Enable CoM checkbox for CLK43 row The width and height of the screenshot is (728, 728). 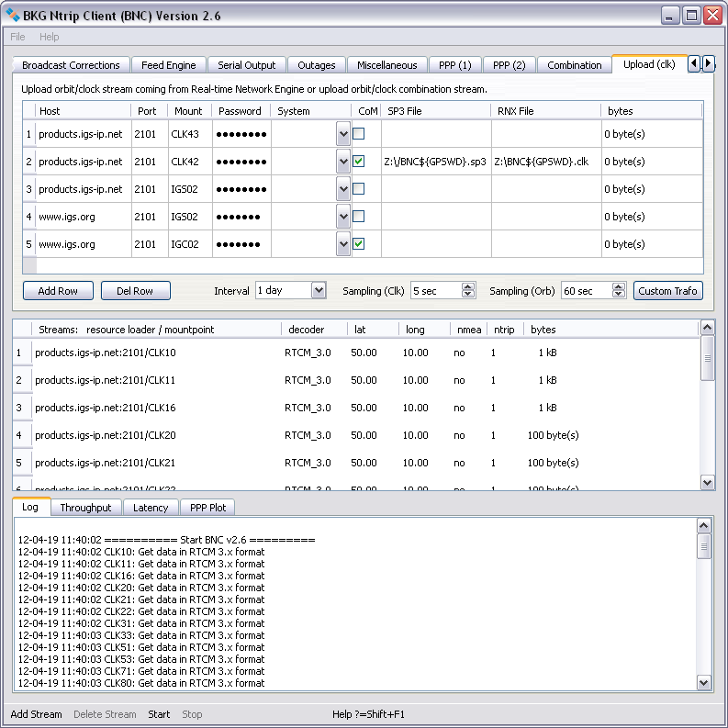pos(359,134)
